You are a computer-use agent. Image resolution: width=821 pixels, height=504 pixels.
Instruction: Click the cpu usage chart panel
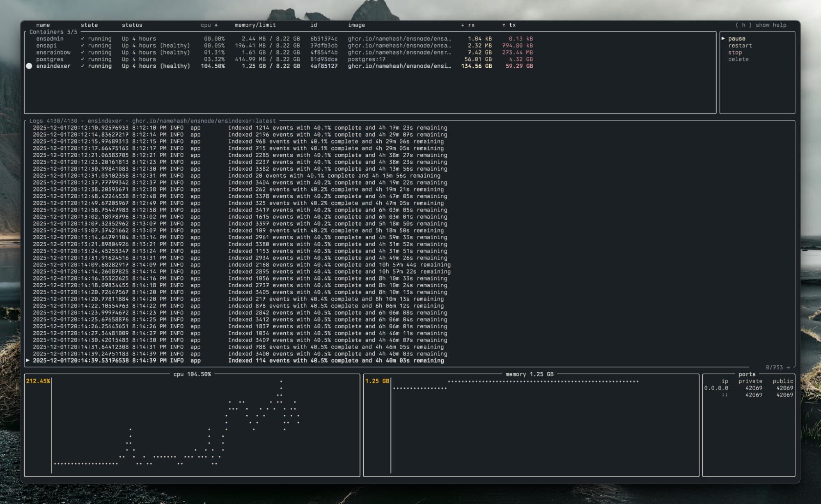[192, 425]
